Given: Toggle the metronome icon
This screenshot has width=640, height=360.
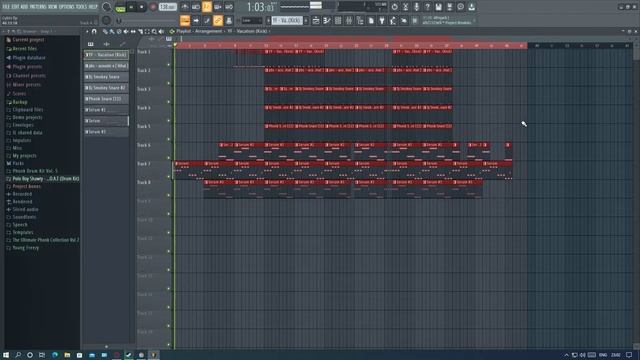Looking at the screenshot, I should click(184, 7).
